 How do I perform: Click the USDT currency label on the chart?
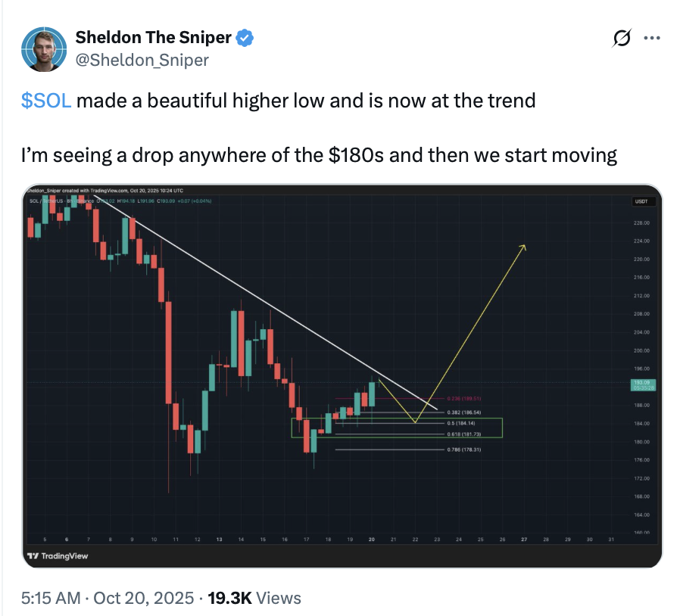pos(640,201)
